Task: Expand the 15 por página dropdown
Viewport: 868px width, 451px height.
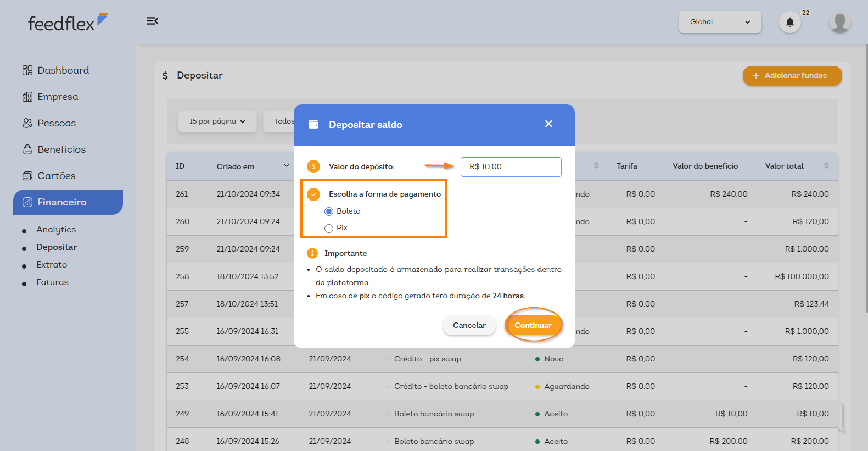Action: click(217, 121)
